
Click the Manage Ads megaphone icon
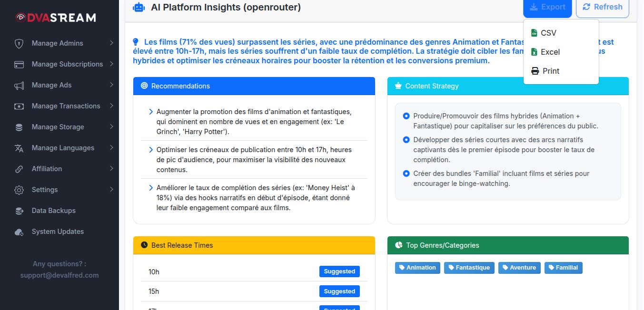[19, 85]
